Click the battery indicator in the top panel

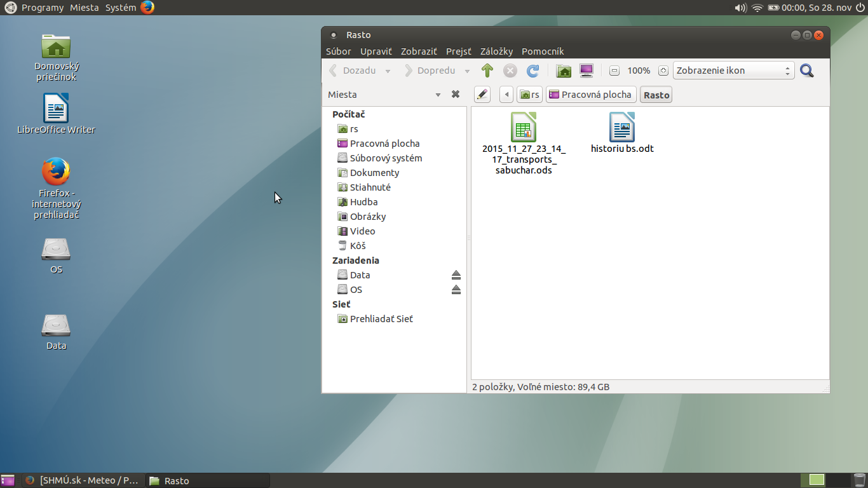point(773,8)
